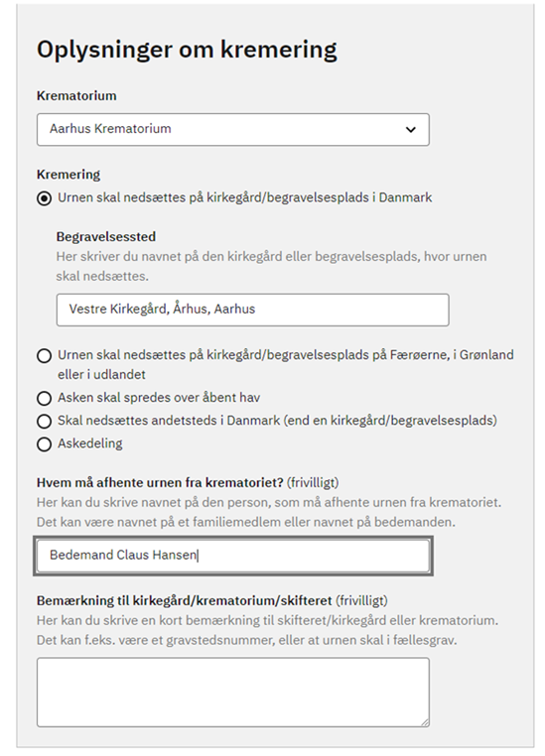Focus the 'Bedemand Claus Hansen' text field

coord(233,556)
